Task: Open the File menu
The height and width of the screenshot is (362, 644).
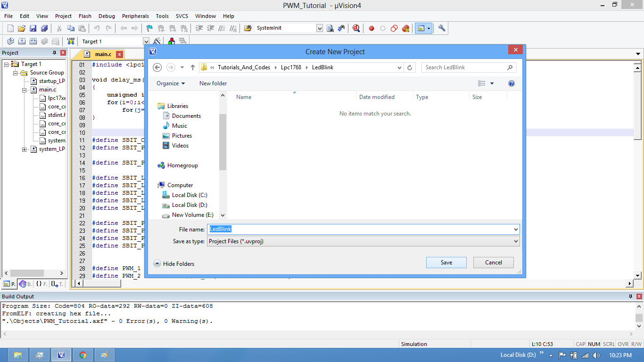Action: (8, 16)
